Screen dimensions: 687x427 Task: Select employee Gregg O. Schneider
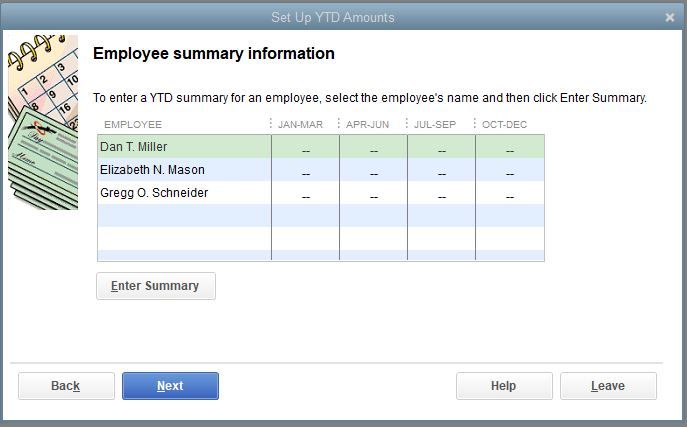point(154,193)
